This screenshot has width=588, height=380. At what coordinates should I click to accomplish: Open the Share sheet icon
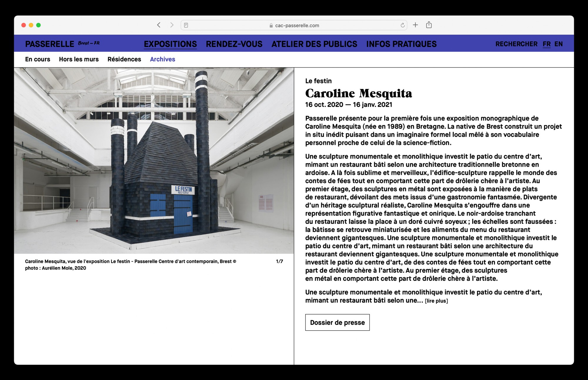click(429, 25)
